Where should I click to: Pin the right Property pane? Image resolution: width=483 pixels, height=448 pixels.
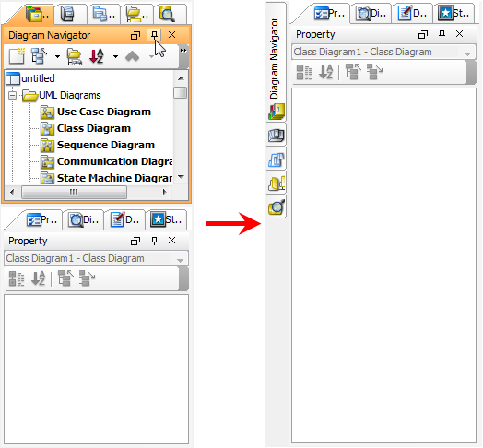coord(442,34)
